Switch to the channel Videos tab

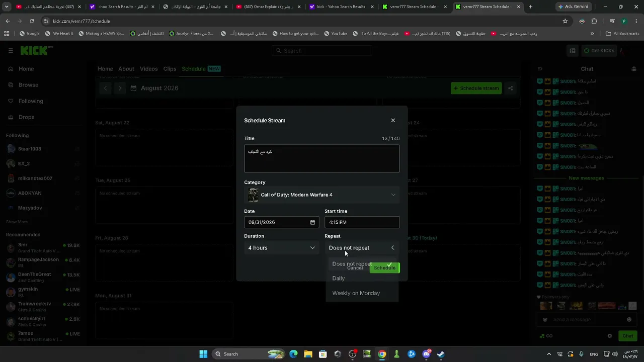149,69
